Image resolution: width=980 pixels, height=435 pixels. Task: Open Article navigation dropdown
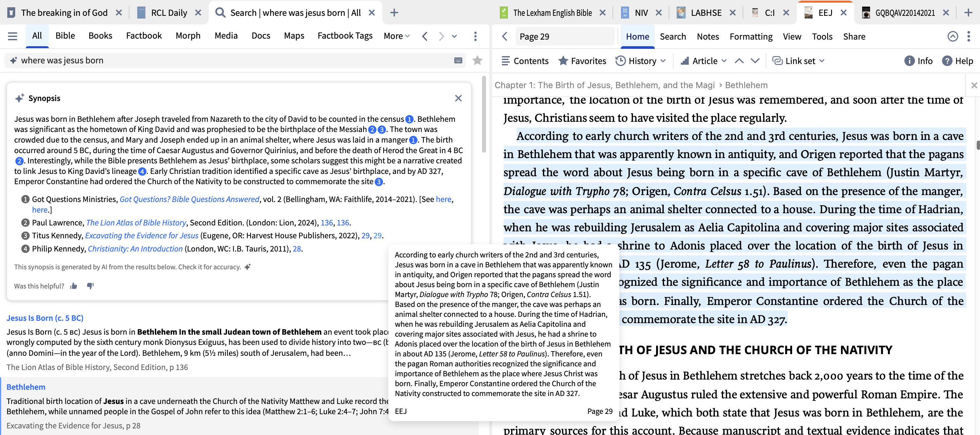(x=703, y=61)
